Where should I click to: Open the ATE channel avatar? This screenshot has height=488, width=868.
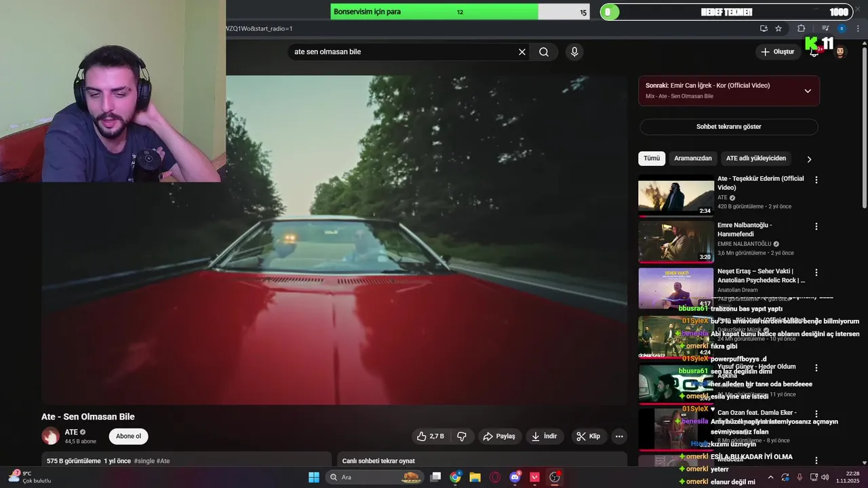click(50, 436)
